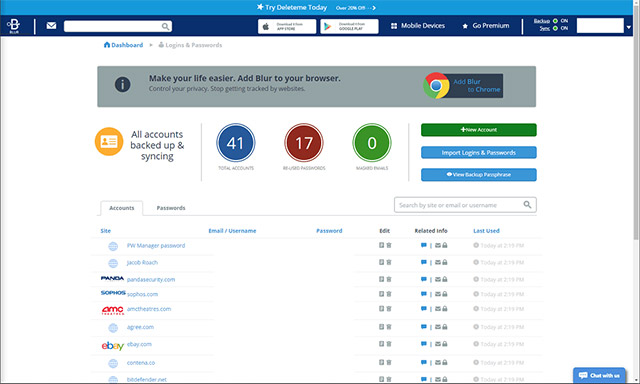Delete the ebay.com account with trash icon
This screenshot has width=640, height=384.
pos(389,344)
